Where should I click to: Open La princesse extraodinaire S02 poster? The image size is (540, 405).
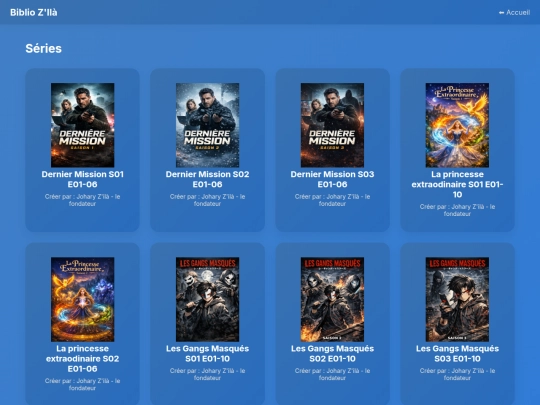click(x=83, y=299)
